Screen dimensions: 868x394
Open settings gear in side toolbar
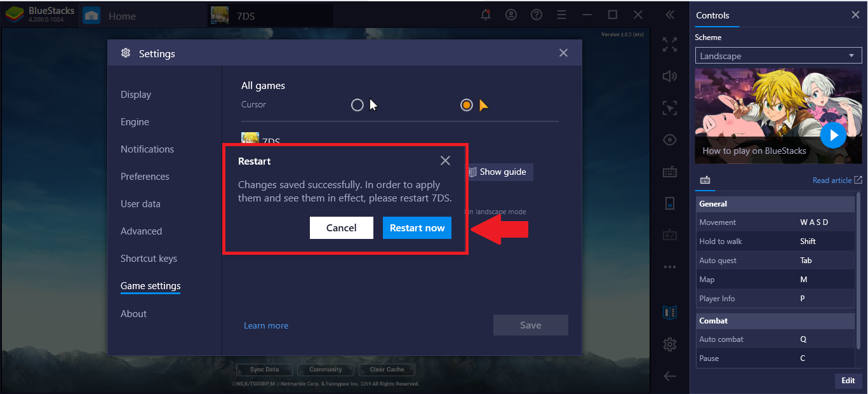point(670,344)
